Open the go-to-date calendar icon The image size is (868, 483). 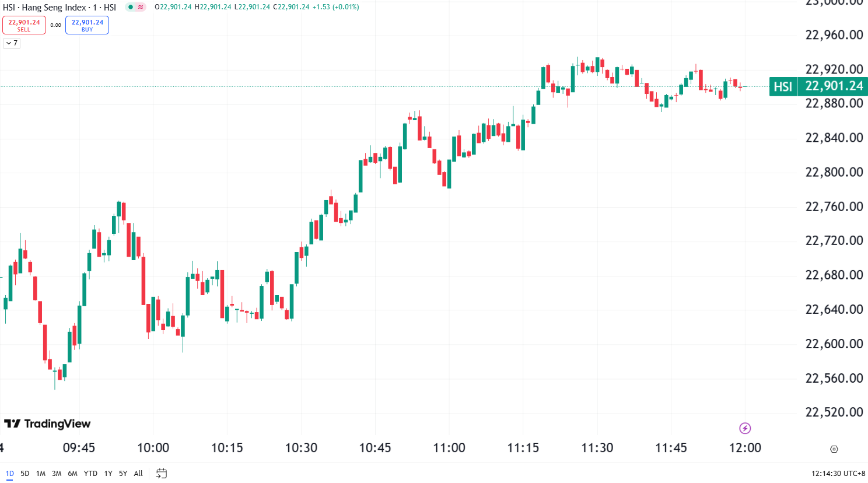(x=162, y=473)
